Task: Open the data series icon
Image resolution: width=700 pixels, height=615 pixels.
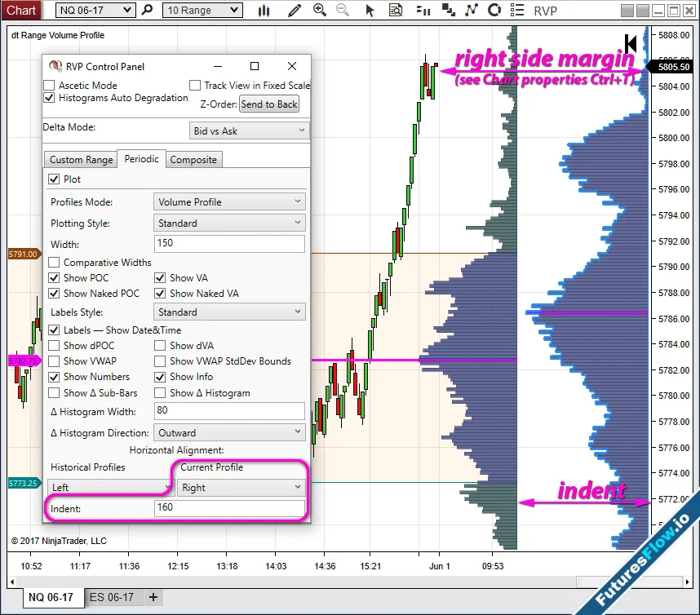Action: (448, 10)
